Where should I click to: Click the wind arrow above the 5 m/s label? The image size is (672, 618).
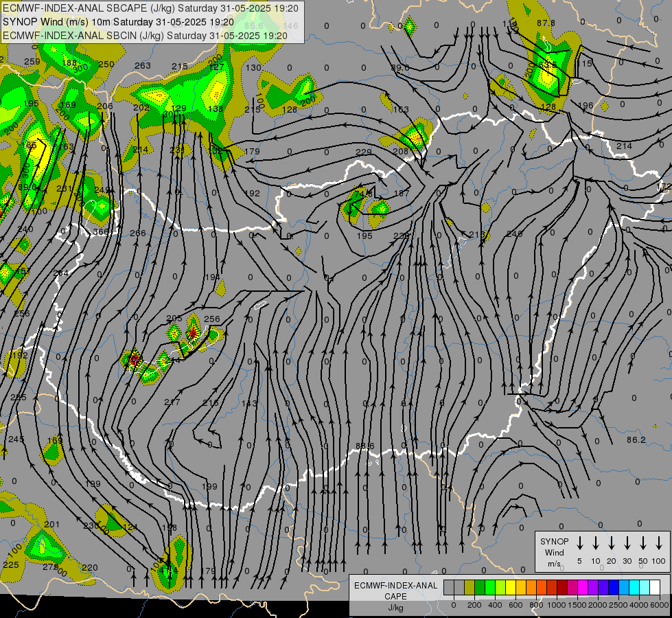pyautogui.click(x=579, y=543)
